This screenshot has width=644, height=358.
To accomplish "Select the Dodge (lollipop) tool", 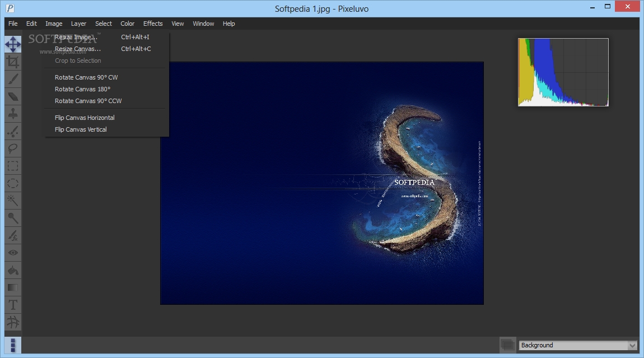I will [13, 218].
